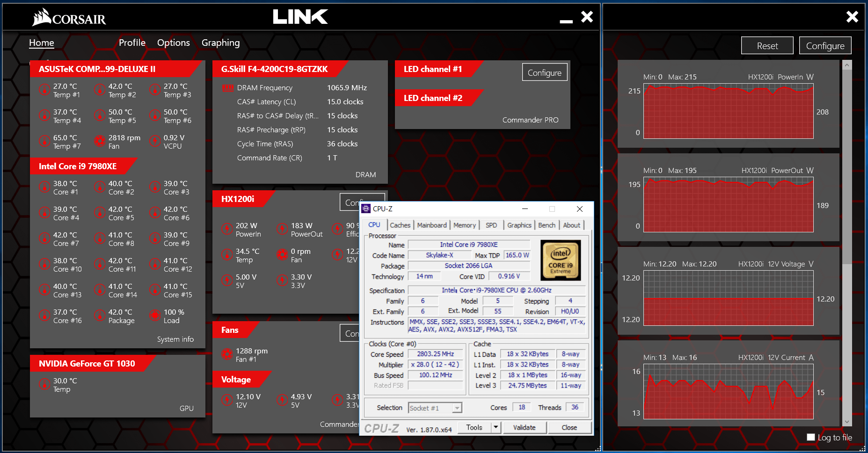Screen dimensions: 868x453
Task: Expand the Tools dropdown arrow in CPU-Z
Action: [496, 427]
